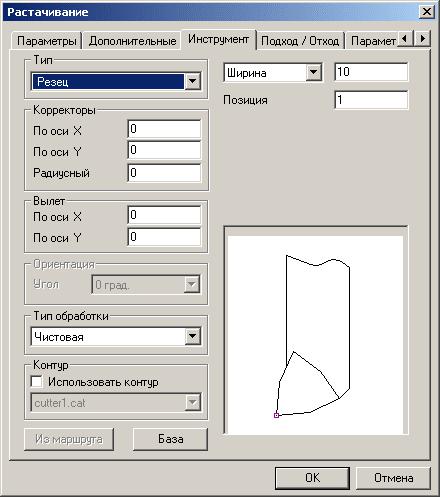
Task: Open the Тип dropdown showing Резец
Action: 116,81
